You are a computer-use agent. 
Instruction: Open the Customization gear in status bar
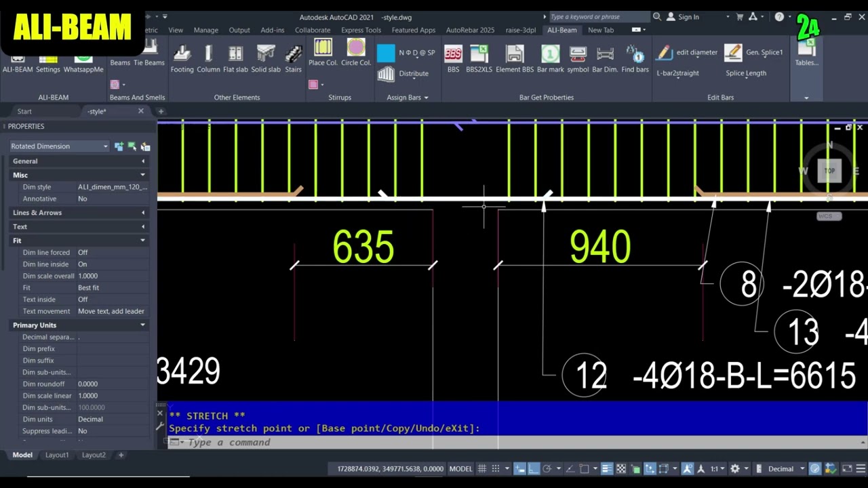coord(734,468)
